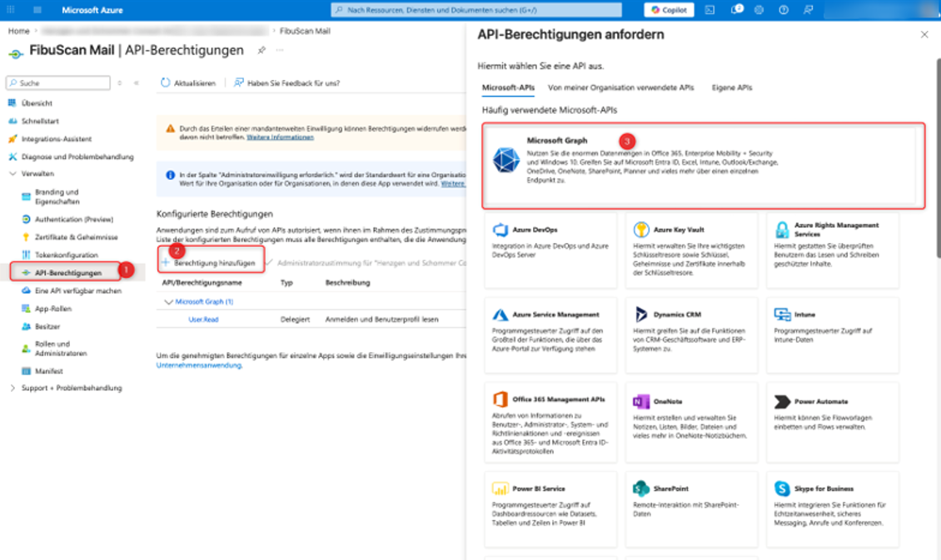Select the Azure Key Vault card
This screenshot has height=560, width=941.
pyautogui.click(x=691, y=250)
